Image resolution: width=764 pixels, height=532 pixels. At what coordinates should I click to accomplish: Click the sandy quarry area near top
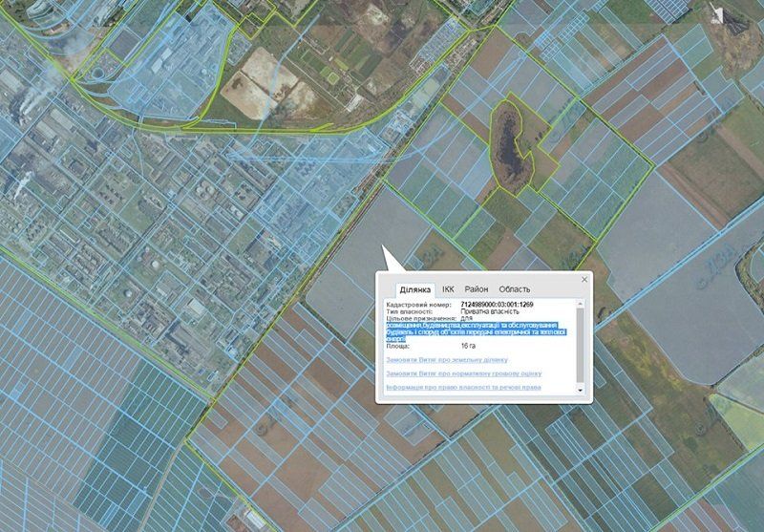click(x=263, y=65)
